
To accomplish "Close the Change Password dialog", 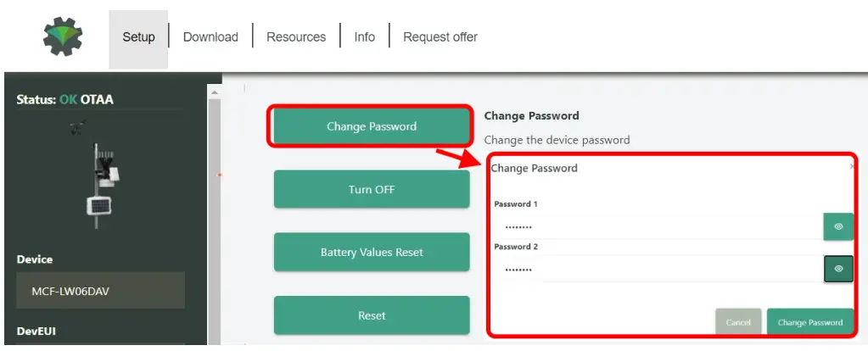I will [x=851, y=168].
